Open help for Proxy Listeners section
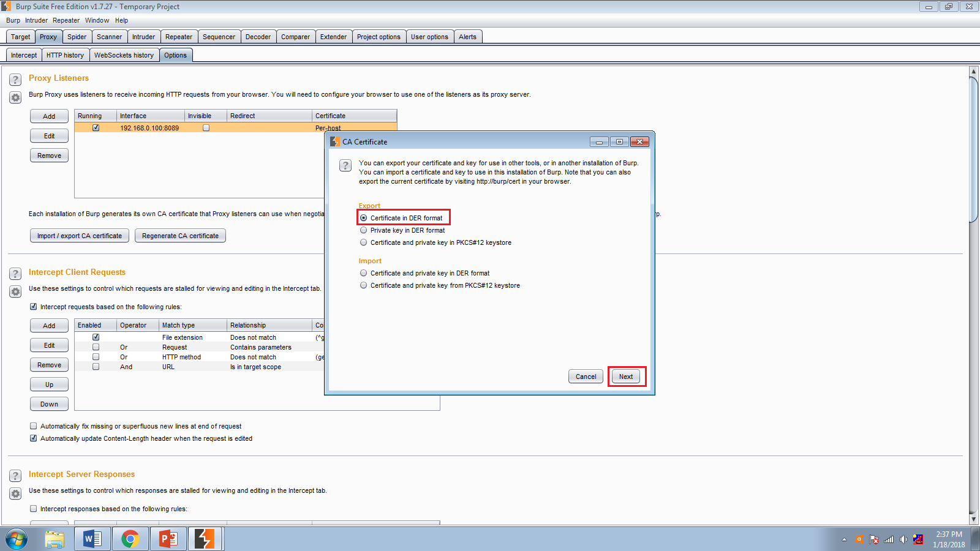Viewport: 980px width, 551px height. click(15, 80)
